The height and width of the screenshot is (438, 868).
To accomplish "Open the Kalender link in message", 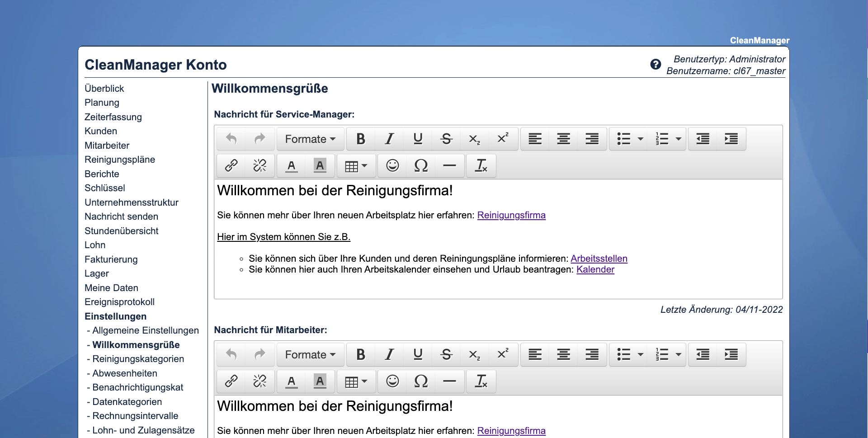I will tap(595, 269).
